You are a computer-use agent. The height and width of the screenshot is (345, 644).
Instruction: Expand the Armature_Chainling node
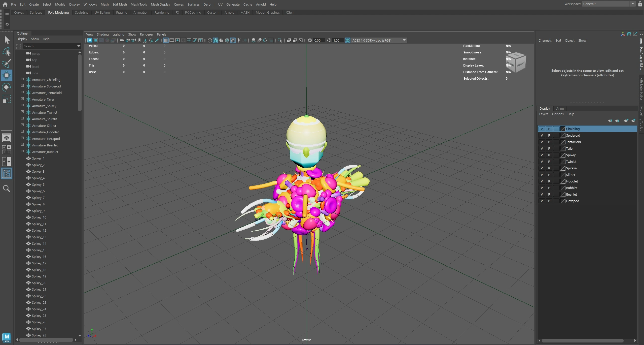[22, 79]
